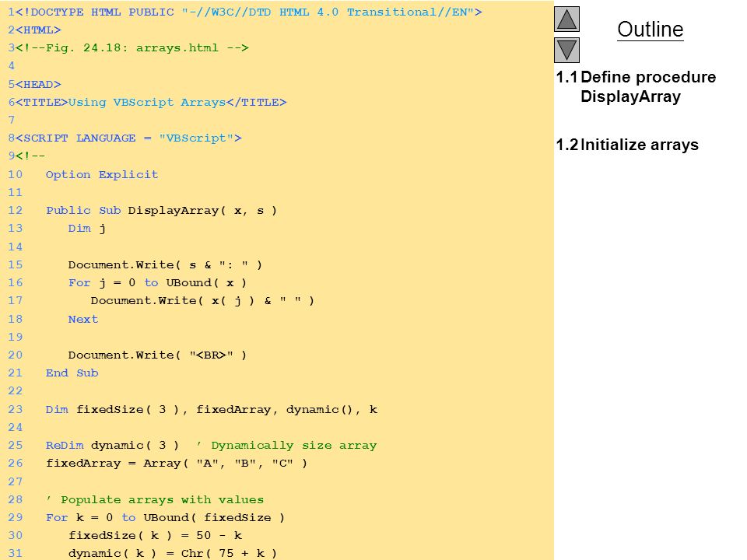The width and height of the screenshot is (747, 560).
Task: Click ReDim dynamic( 3 ) on line 25
Action: pos(112,445)
